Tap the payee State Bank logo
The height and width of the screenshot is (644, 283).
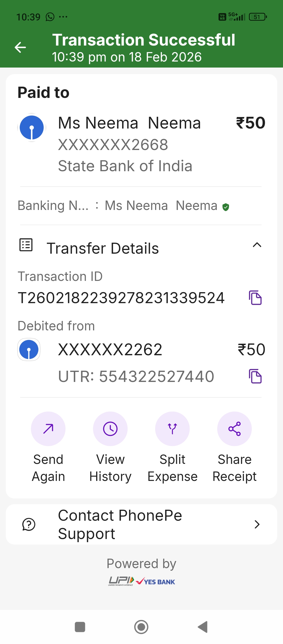pyautogui.click(x=32, y=127)
